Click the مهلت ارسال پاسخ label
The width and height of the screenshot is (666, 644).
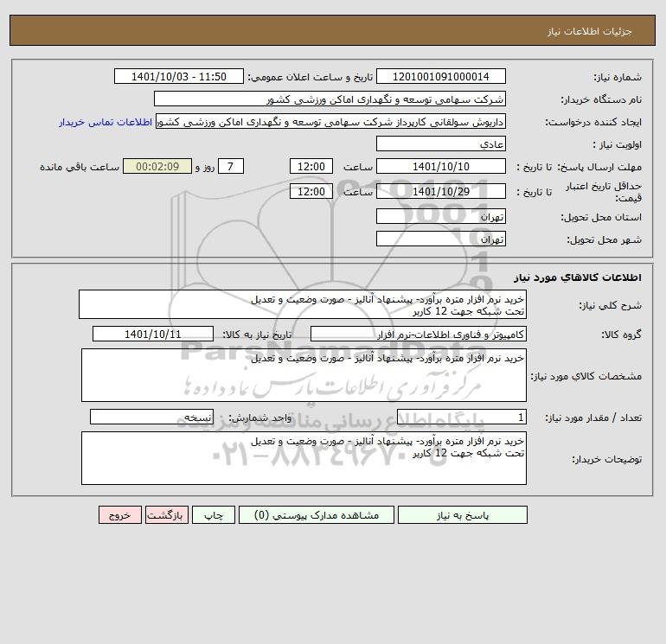click(x=599, y=167)
